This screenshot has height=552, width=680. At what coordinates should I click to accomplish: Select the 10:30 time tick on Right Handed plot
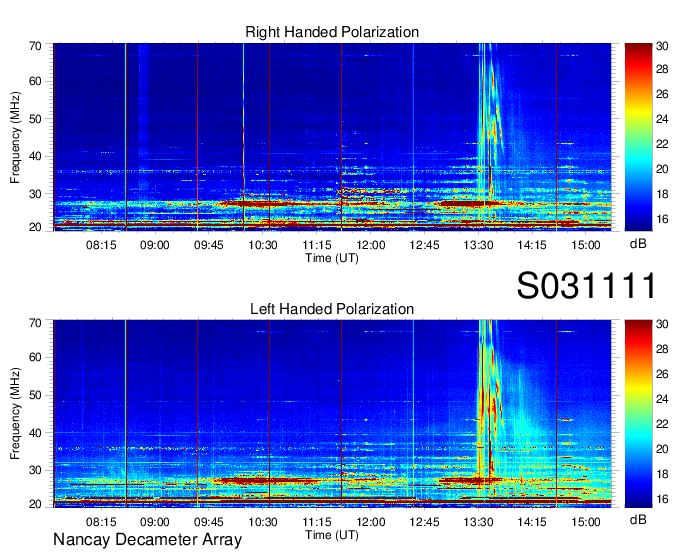262,245
